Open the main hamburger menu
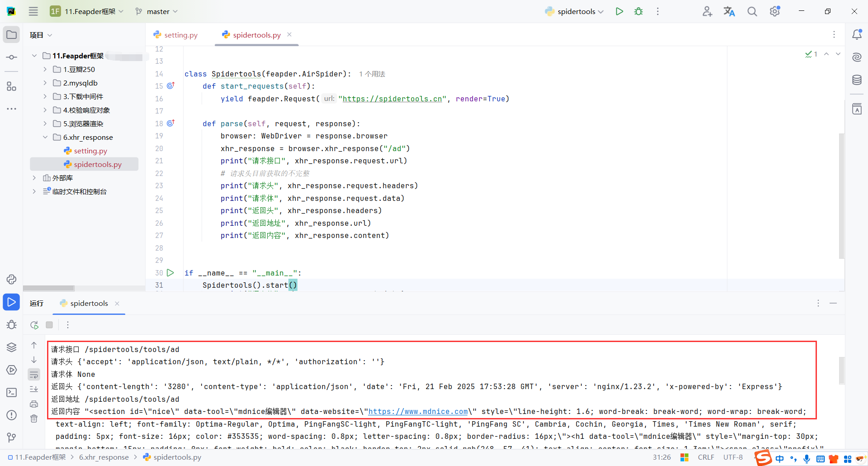The image size is (868, 466). (33, 11)
